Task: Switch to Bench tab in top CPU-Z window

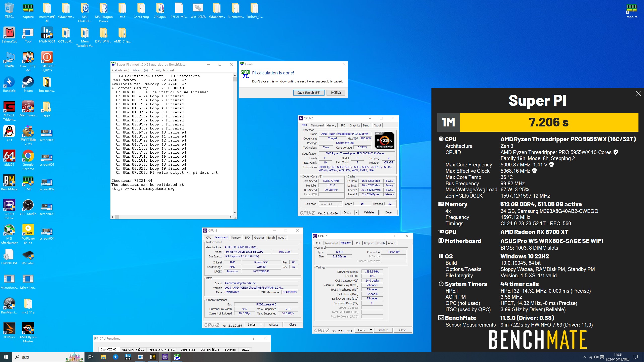Action: 367,125
